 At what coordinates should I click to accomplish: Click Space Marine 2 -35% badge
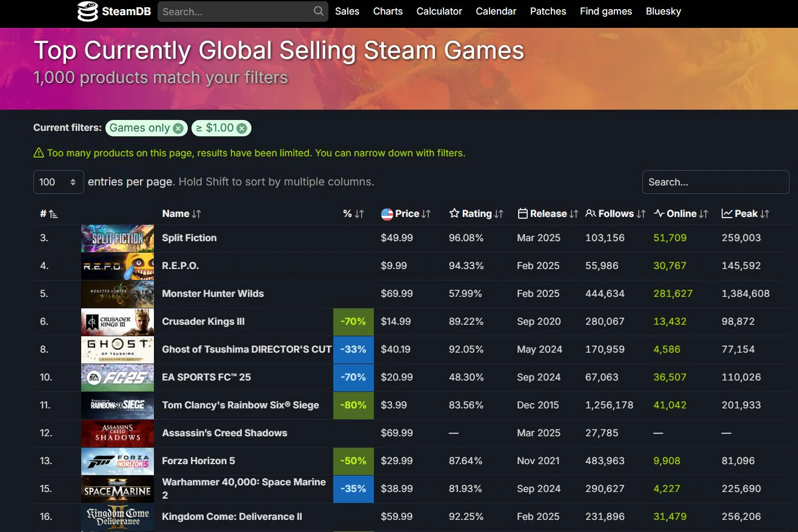click(x=353, y=489)
